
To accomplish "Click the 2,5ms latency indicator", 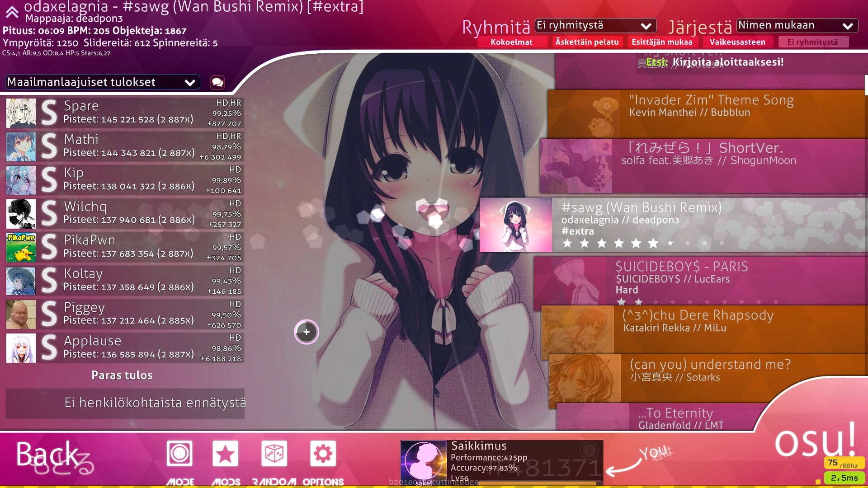I will pyautogui.click(x=844, y=478).
